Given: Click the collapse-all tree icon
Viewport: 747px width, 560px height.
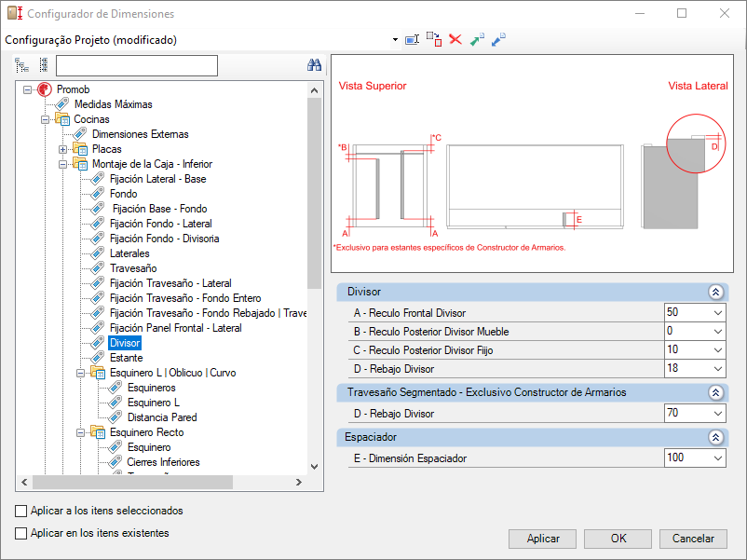Looking at the screenshot, I should (x=43, y=65).
